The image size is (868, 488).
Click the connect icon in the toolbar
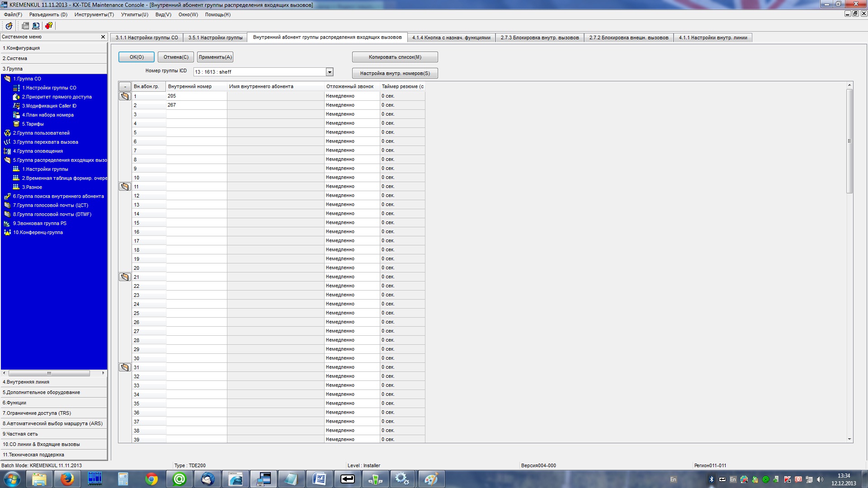click(x=9, y=26)
